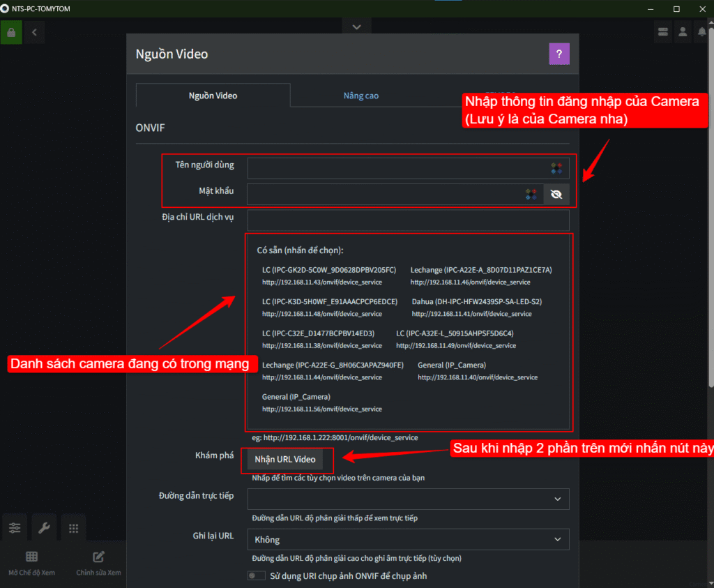Open the purple help question mark
The height and width of the screenshot is (588, 714).
click(x=559, y=54)
